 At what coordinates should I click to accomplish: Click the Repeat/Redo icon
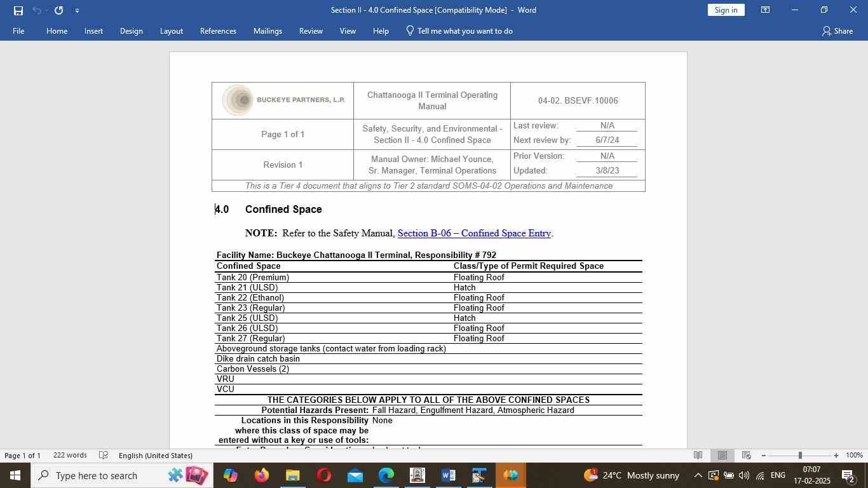[58, 10]
